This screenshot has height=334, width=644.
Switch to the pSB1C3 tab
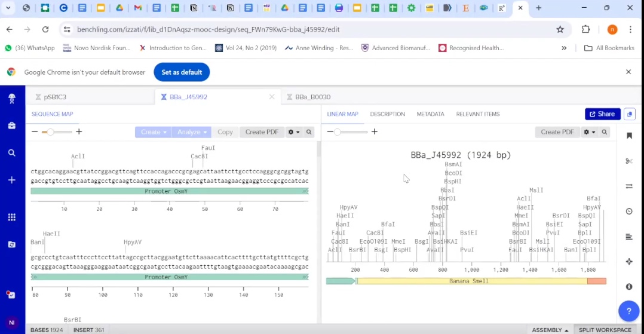(x=55, y=97)
